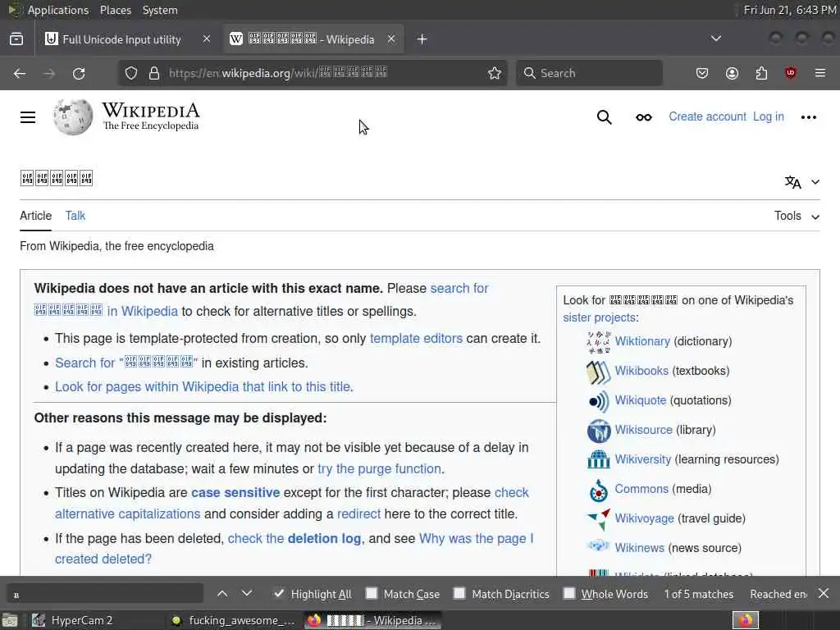This screenshot has height=630, width=840.
Task: Click the Wikipedia globe logo
Action: [x=73, y=116]
